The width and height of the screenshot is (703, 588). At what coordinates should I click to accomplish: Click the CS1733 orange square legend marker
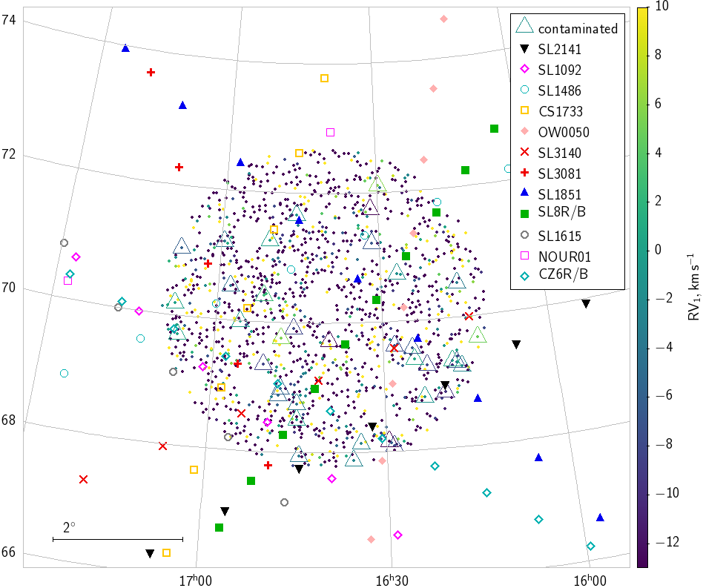(524, 110)
